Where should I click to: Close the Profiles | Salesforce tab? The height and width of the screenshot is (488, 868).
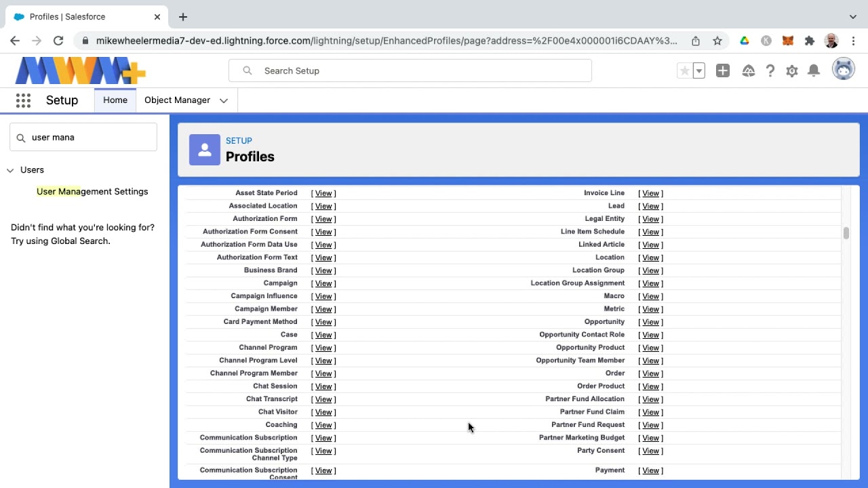point(157,16)
